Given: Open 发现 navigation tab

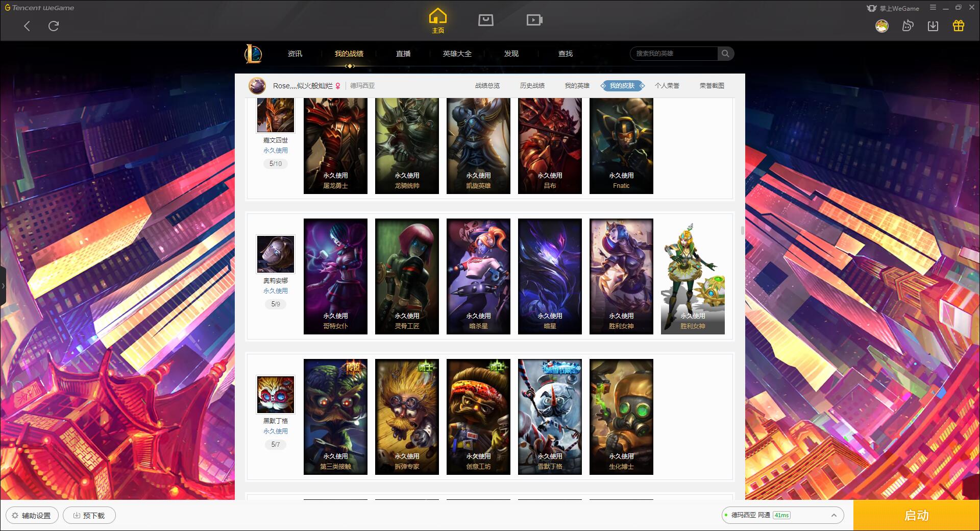Looking at the screenshot, I should [x=511, y=54].
